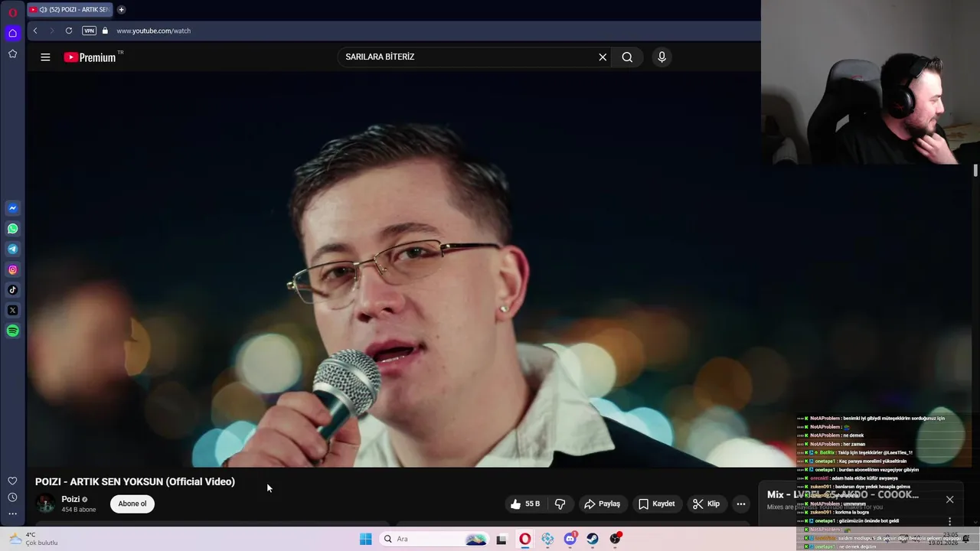Subscribe with the Abone ol button
The height and width of the screenshot is (551, 980).
[132, 504]
